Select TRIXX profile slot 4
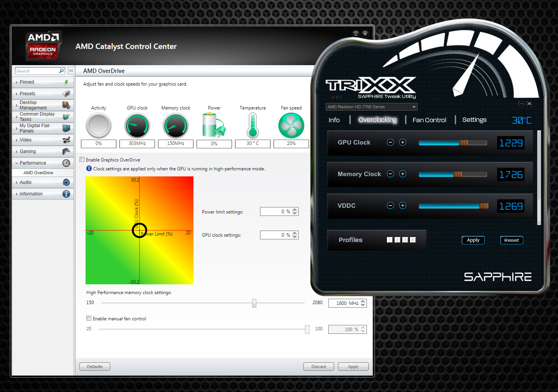558x392 pixels. point(413,240)
